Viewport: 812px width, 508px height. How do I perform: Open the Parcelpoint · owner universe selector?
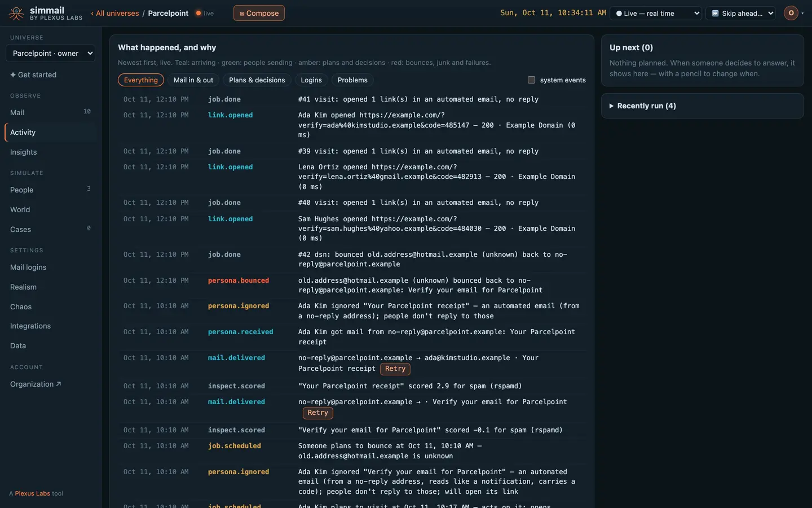[50, 53]
